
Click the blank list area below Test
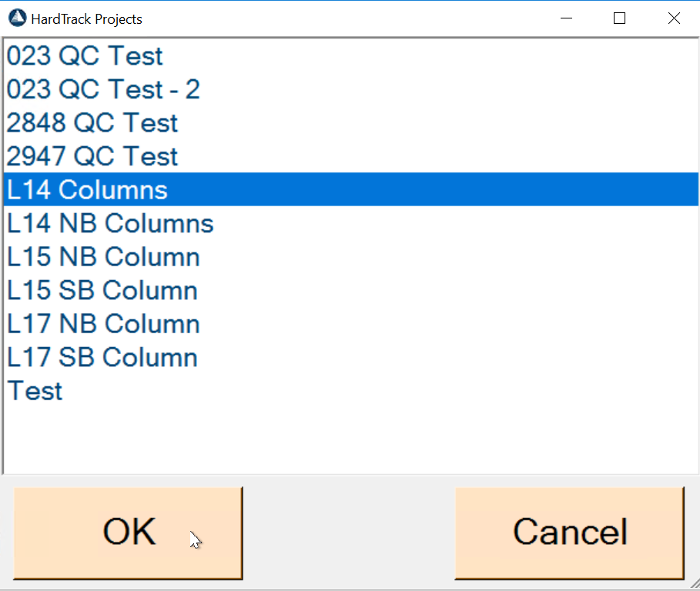point(347,439)
